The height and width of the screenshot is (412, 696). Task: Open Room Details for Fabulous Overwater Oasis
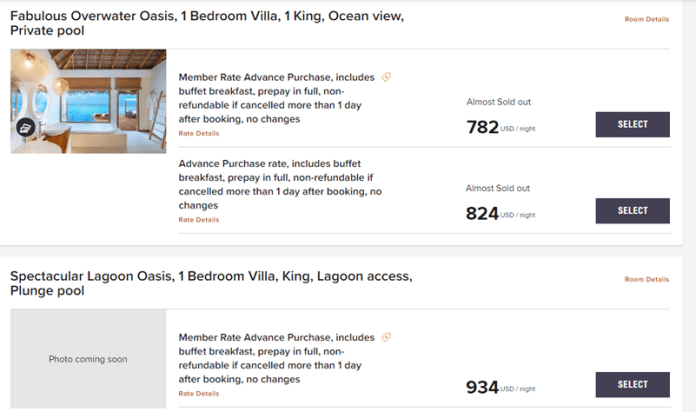coord(647,19)
